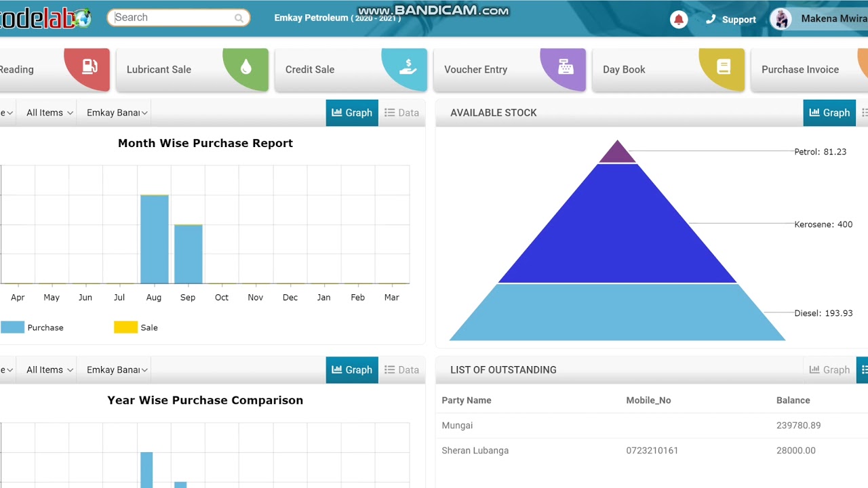Toggle the Sale legend yellow swatch
Image resolution: width=868 pixels, height=488 pixels.
125,327
